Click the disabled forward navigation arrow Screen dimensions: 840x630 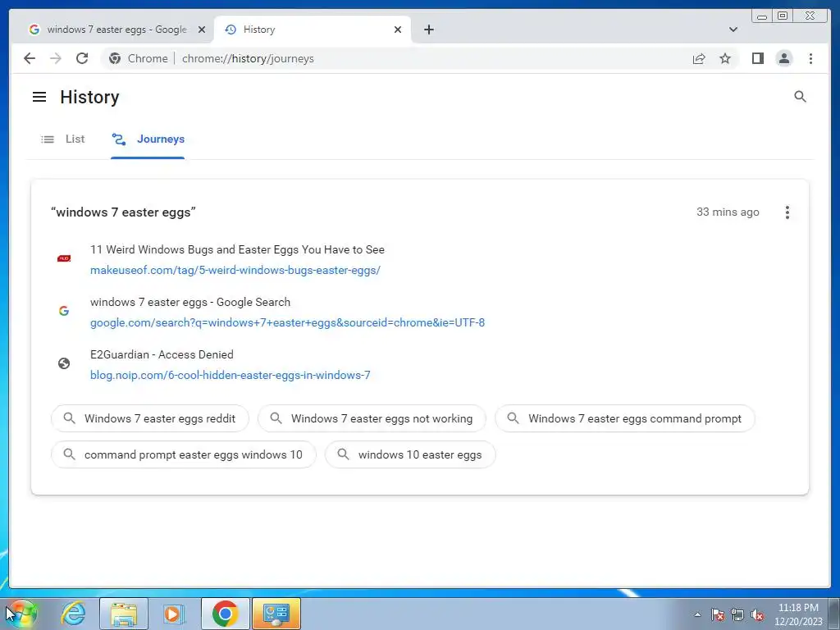[55, 58]
